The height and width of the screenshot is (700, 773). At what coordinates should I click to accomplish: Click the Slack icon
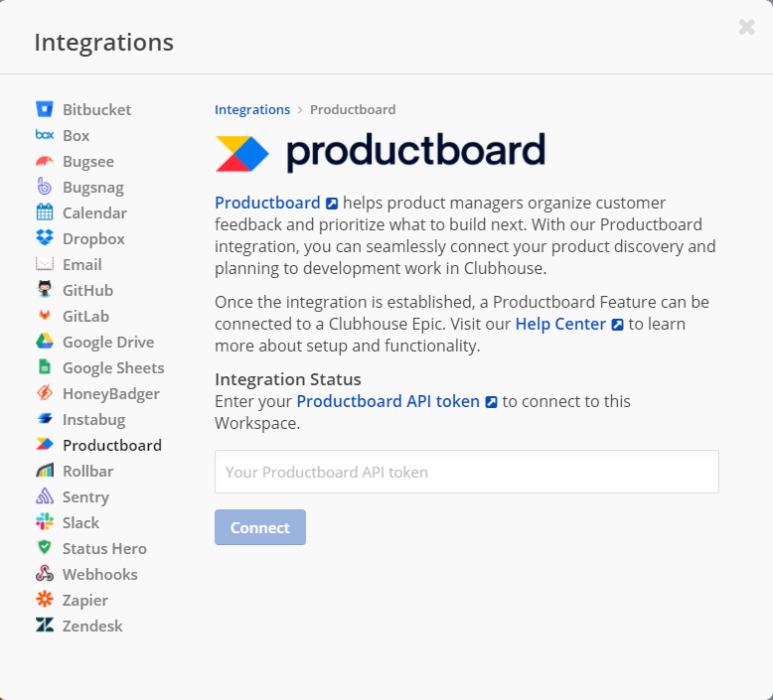click(x=45, y=521)
